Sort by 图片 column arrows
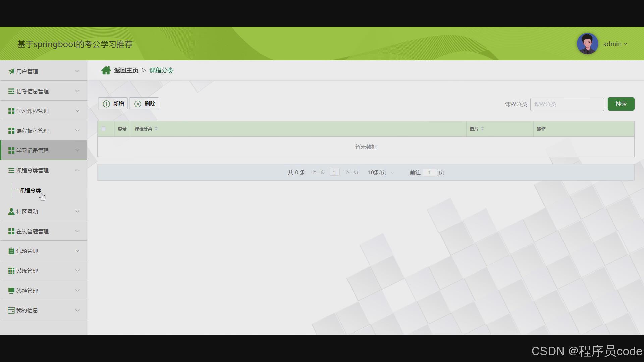Image resolution: width=644 pixels, height=362 pixels. click(x=482, y=129)
